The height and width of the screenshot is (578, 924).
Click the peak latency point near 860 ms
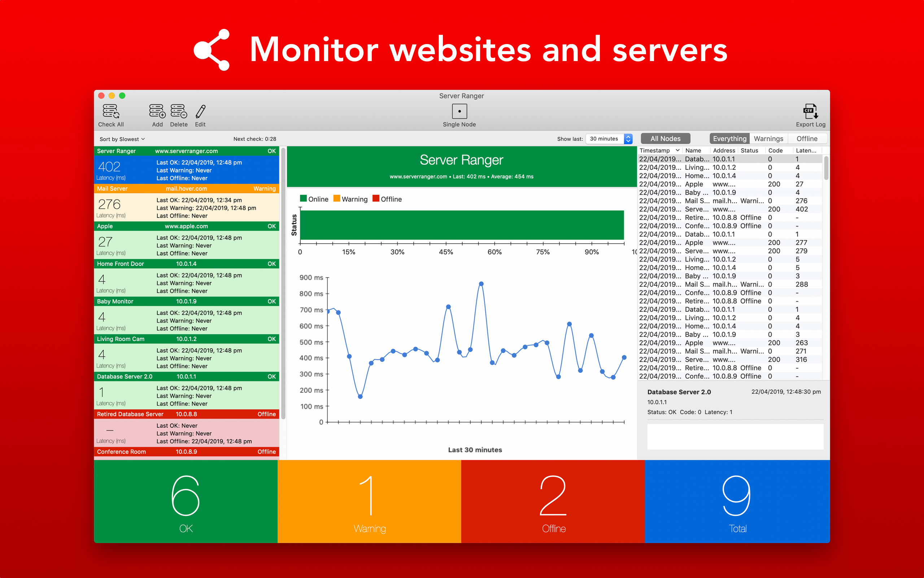pyautogui.click(x=481, y=284)
